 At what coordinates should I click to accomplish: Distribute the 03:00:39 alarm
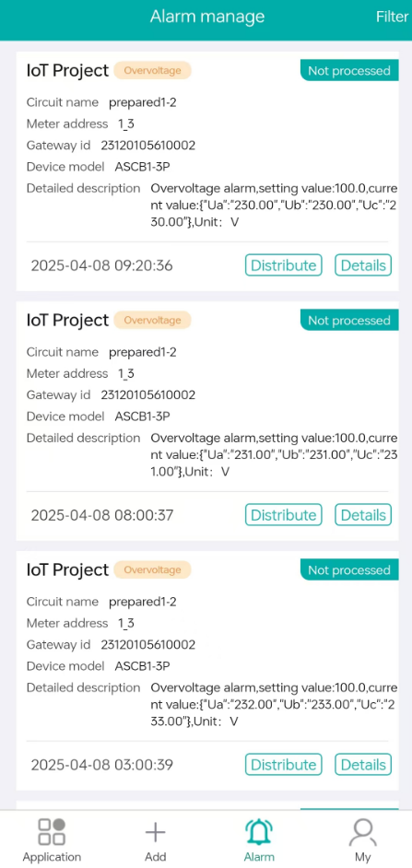284,765
